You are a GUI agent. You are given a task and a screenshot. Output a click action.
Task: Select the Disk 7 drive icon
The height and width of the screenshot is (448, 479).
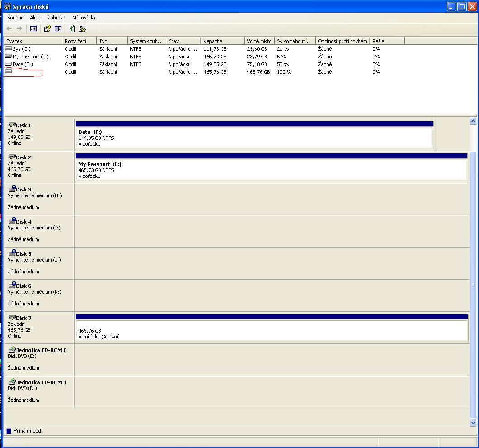tap(12, 318)
